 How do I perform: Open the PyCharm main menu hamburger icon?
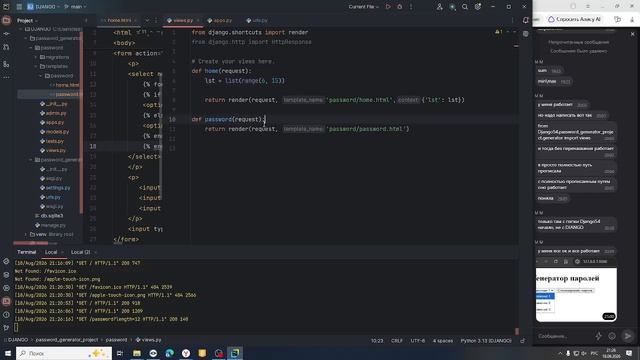tap(19, 7)
